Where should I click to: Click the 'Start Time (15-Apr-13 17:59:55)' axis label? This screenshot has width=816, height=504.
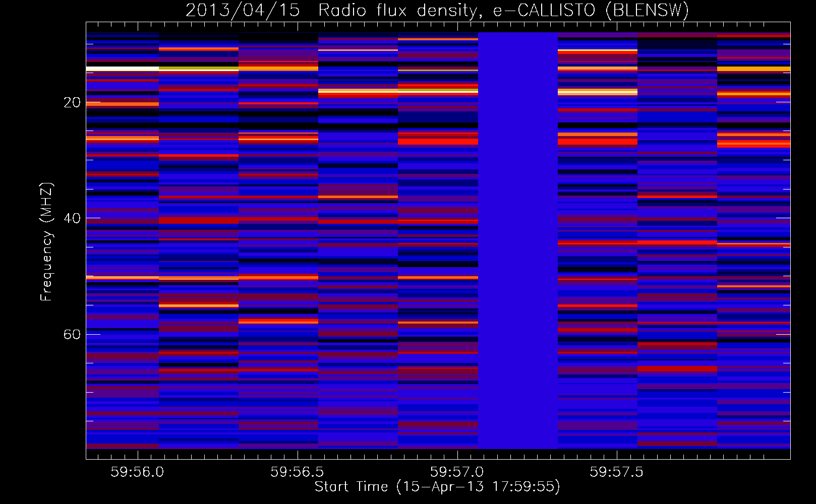[x=437, y=487]
